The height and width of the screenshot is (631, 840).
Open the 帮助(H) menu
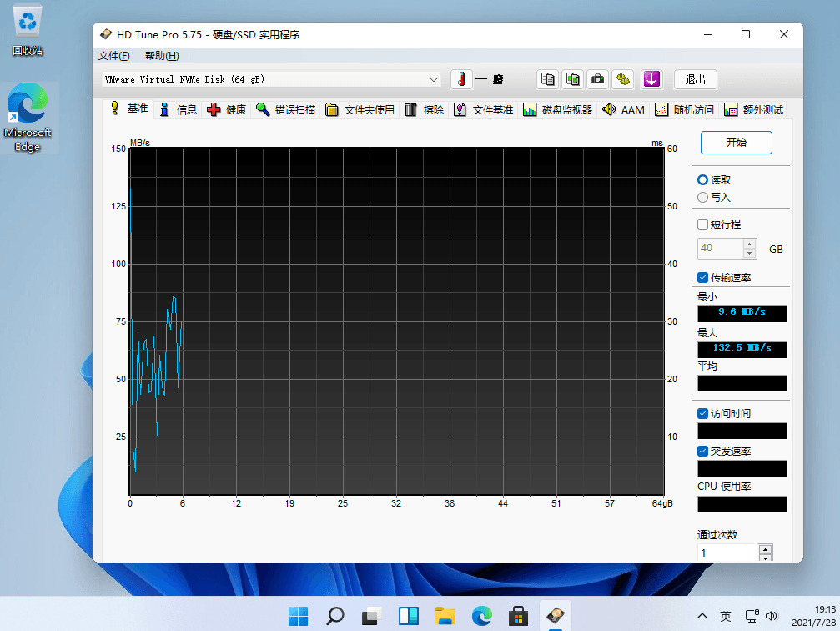[162, 56]
